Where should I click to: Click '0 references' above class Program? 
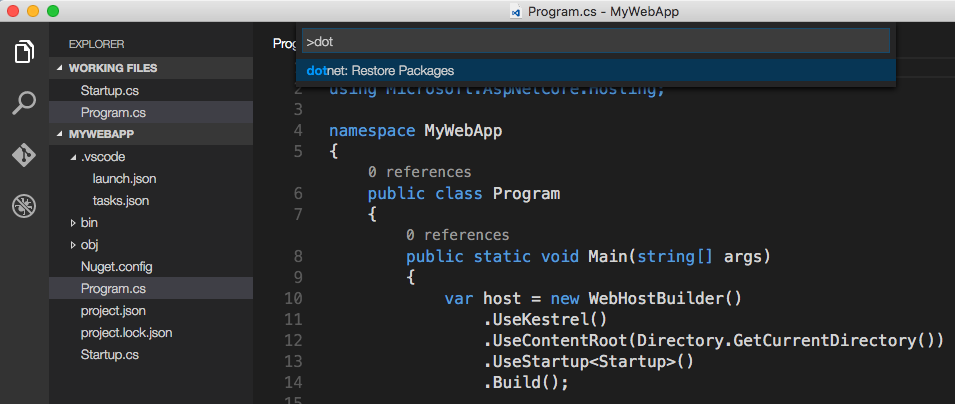(418, 172)
